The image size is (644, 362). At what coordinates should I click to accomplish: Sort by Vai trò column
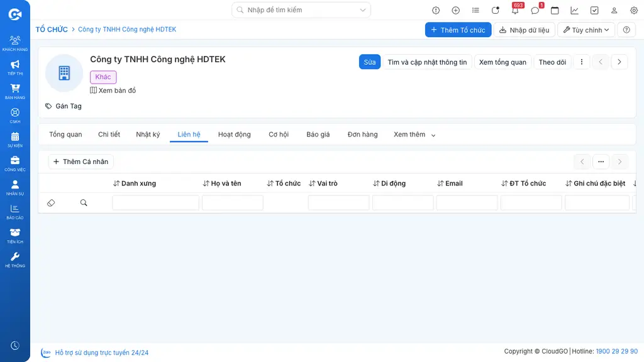tap(323, 184)
